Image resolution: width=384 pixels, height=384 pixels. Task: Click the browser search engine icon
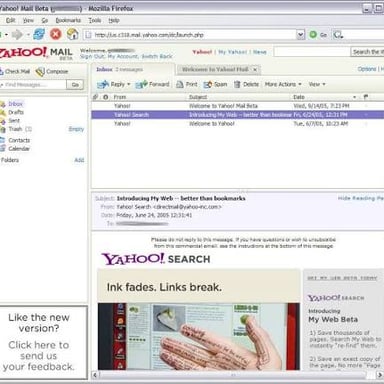(338, 34)
